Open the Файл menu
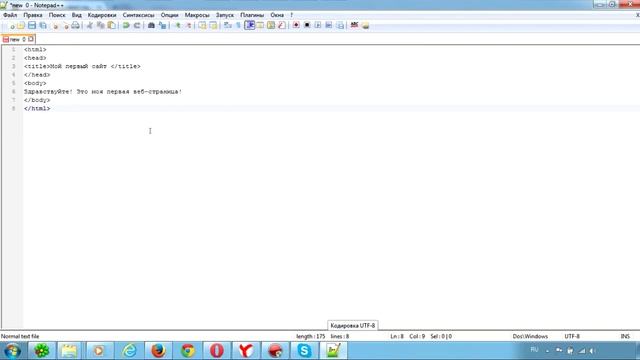The height and width of the screenshot is (360, 640). pyautogui.click(x=10, y=15)
